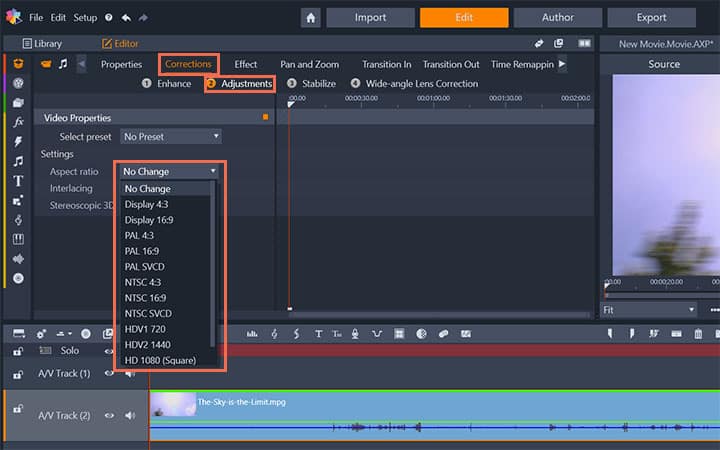Toggle the Video Properties orange indicator
This screenshot has height=450, width=720.
pyautogui.click(x=265, y=118)
